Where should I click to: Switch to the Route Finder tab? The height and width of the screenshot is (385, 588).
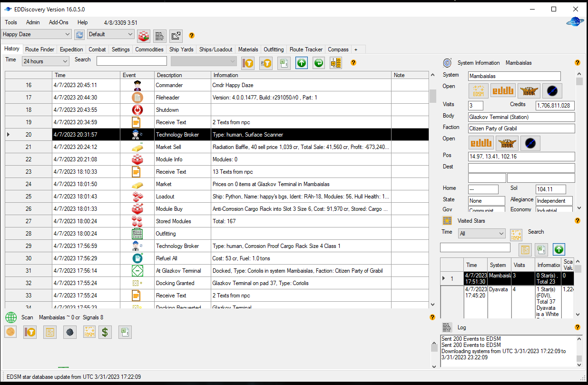pos(40,49)
